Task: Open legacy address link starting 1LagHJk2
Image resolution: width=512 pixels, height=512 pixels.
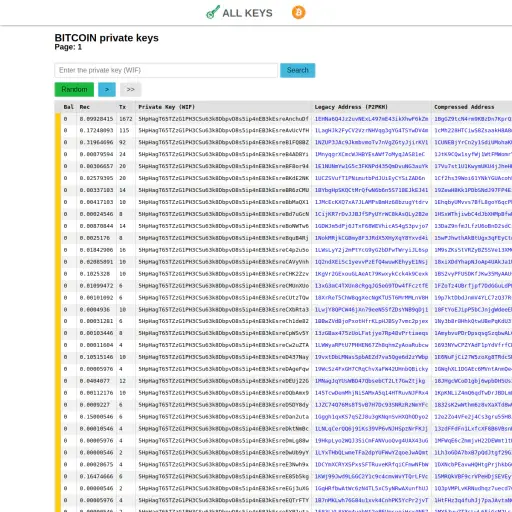Action: (372, 130)
